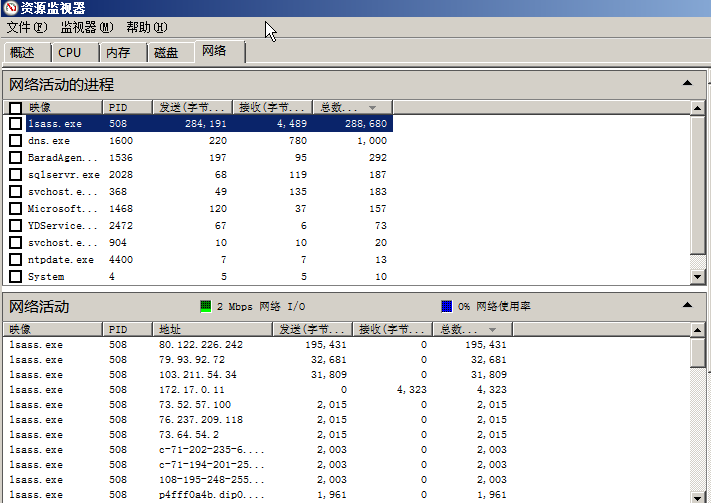Screen dimensions: 711x503
Task: Open the 帮助(H) menu
Action: [x=147, y=27]
